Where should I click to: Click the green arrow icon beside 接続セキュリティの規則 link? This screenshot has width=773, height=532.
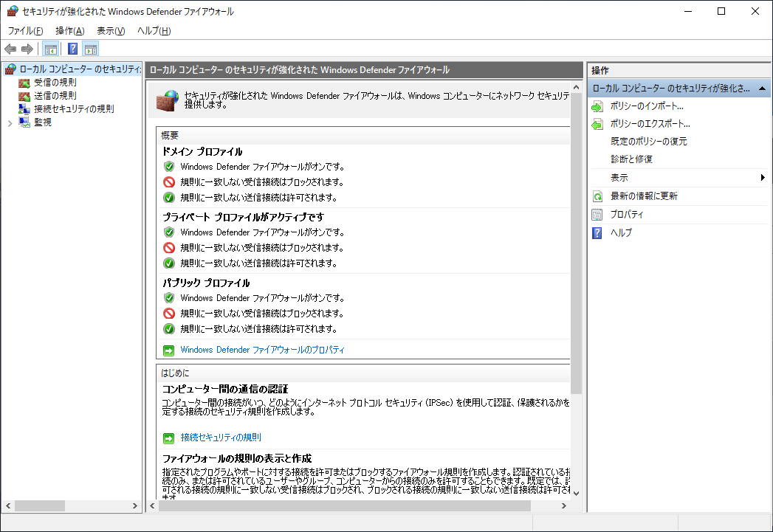168,438
